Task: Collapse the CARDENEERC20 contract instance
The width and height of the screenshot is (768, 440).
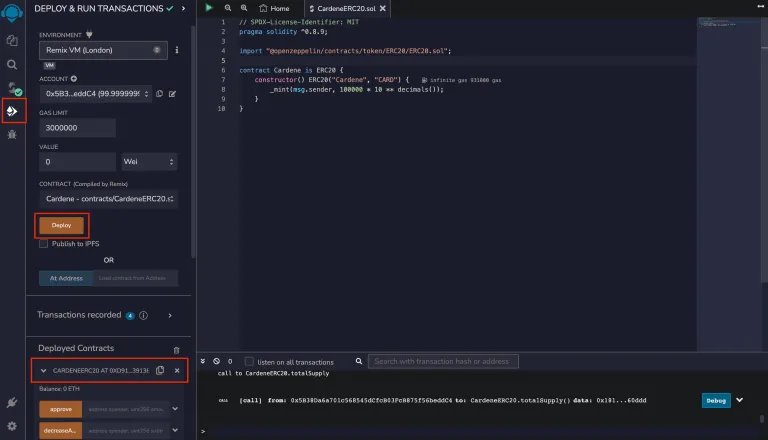Action: pos(44,370)
